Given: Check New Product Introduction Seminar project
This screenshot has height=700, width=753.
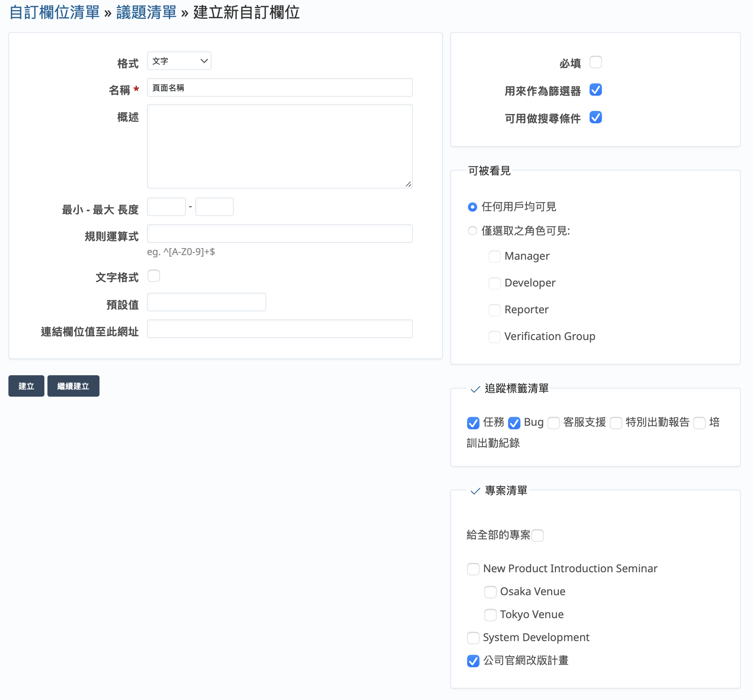Looking at the screenshot, I should pyautogui.click(x=473, y=569).
